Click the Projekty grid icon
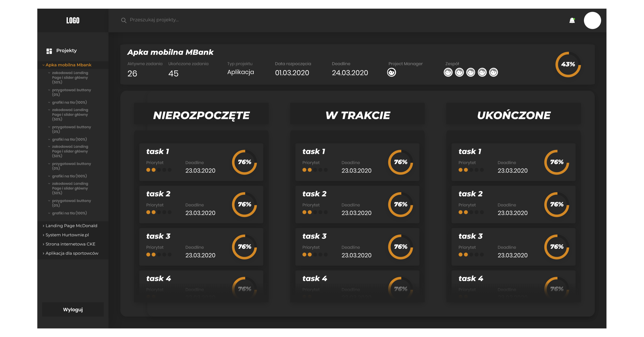 tap(49, 51)
